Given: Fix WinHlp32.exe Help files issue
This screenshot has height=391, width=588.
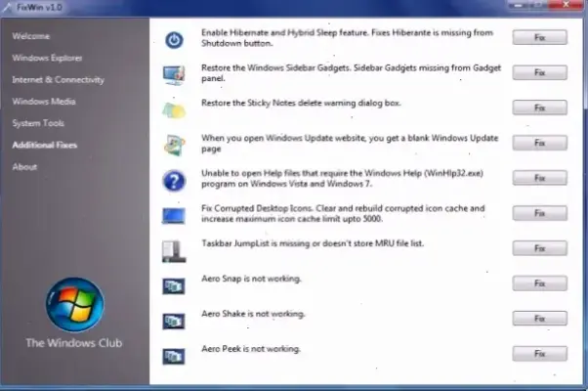Looking at the screenshot, I should click(539, 178).
